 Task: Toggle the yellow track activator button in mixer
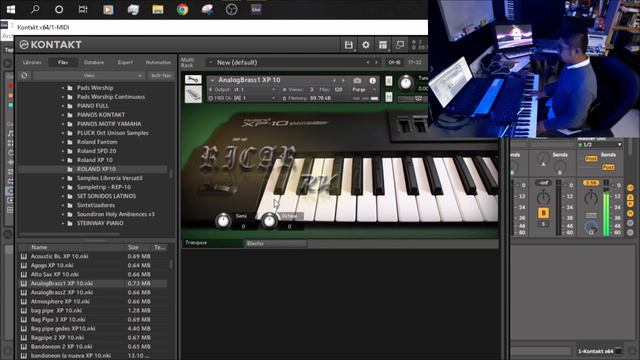point(543,213)
